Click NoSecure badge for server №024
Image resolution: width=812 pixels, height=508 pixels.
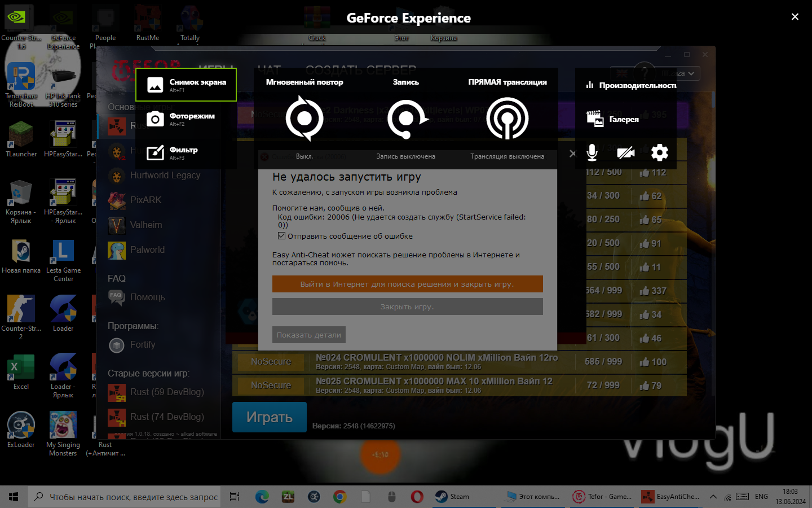(x=271, y=361)
